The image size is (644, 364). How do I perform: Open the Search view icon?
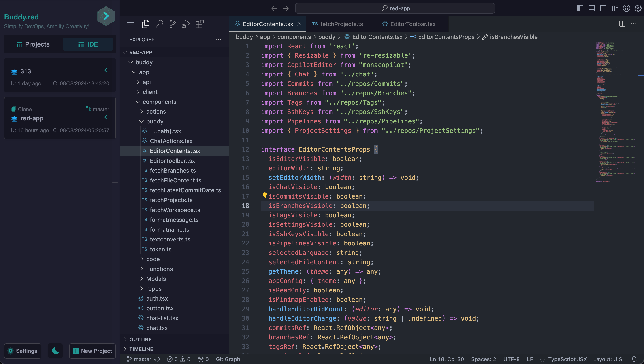(x=159, y=24)
